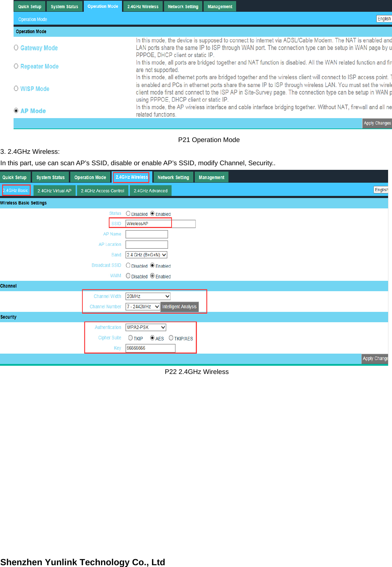This screenshot has width=392, height=567.
Task: Choose TKIP cipher suite
Action: pyautogui.click(x=131, y=338)
